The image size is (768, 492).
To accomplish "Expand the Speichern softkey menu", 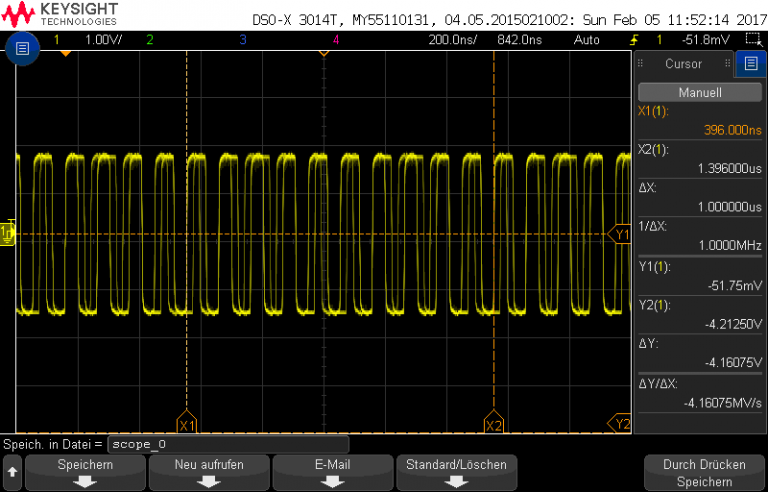I will click(85, 472).
